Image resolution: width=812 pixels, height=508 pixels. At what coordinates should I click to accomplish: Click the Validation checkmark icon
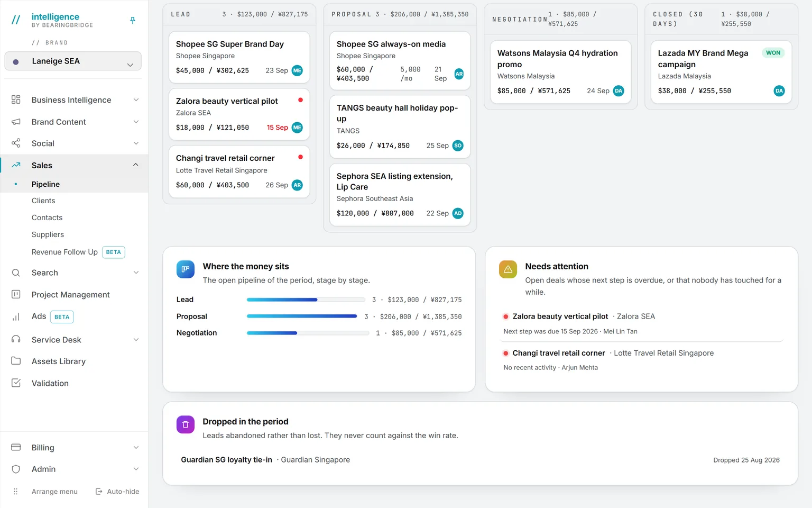tap(16, 383)
